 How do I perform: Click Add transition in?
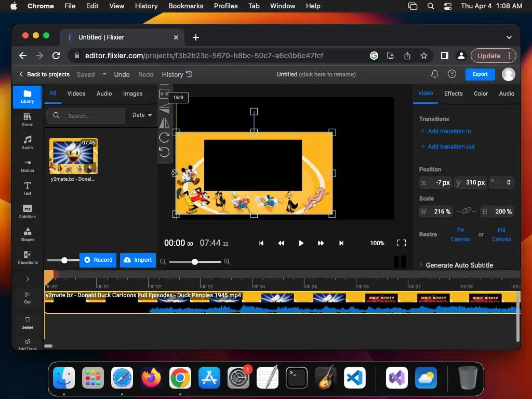point(446,131)
